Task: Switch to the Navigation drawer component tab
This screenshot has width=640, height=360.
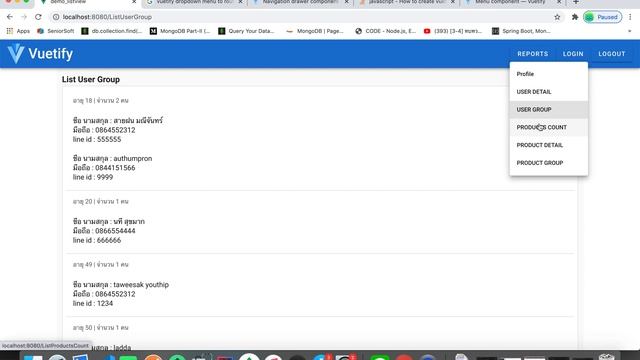Action: point(300,2)
